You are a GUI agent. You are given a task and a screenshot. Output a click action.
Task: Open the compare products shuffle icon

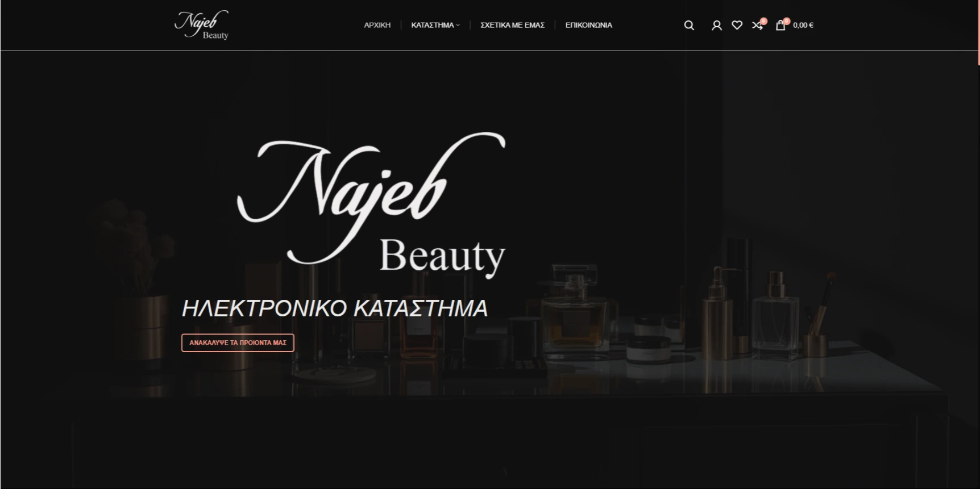click(757, 26)
